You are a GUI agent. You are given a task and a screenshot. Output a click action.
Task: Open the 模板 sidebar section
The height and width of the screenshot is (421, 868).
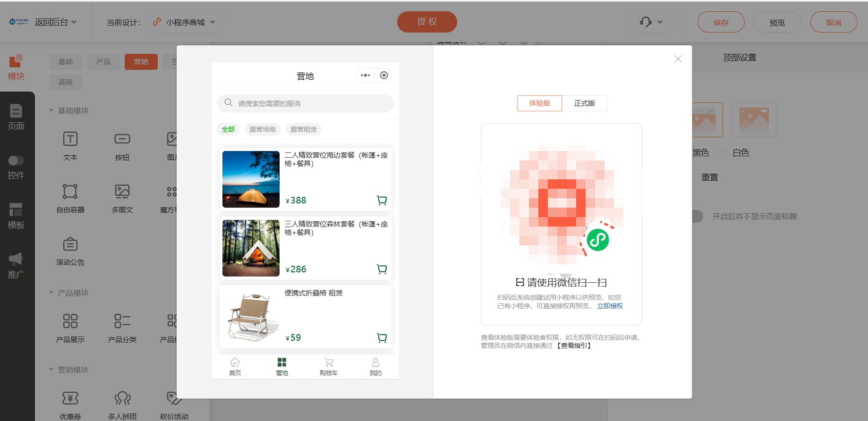click(x=16, y=216)
